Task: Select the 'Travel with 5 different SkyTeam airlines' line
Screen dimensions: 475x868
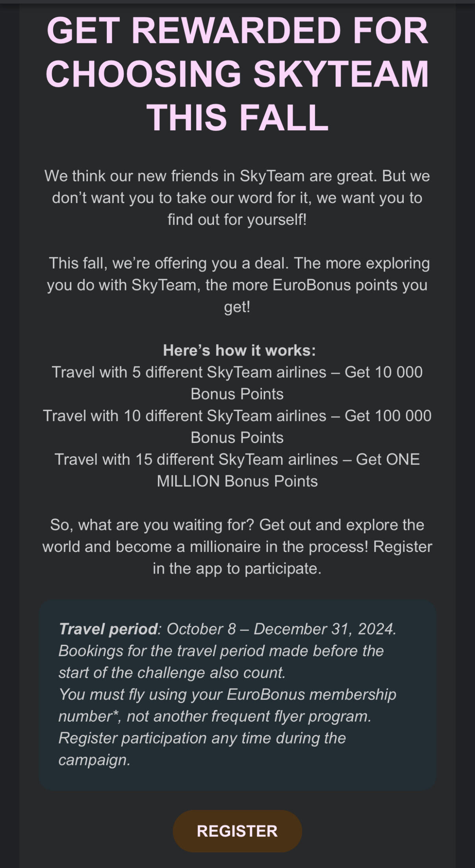Action: click(x=189, y=372)
